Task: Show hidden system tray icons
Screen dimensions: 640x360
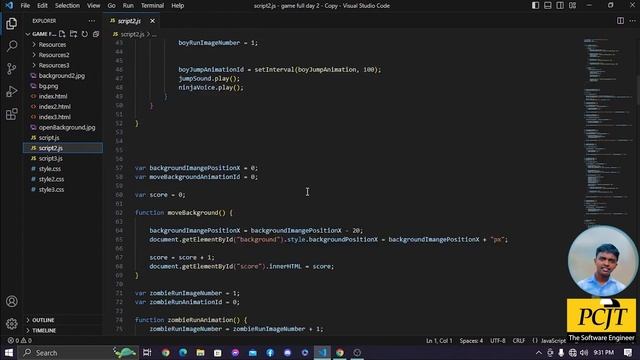Action: coord(539,353)
